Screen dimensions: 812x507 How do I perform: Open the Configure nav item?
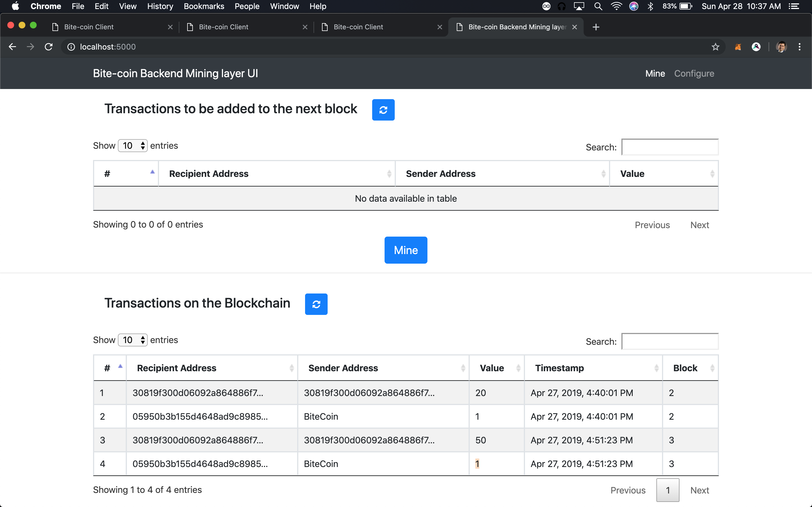[x=694, y=74]
